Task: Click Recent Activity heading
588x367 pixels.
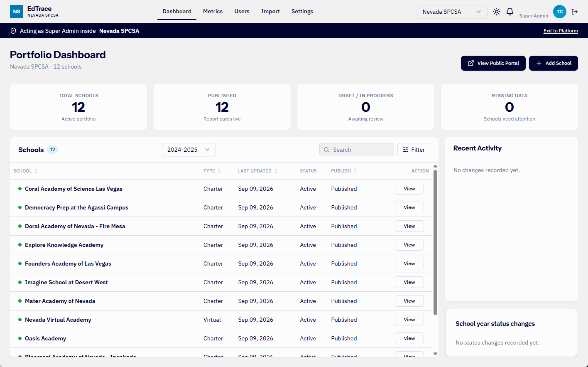Action: [478, 148]
